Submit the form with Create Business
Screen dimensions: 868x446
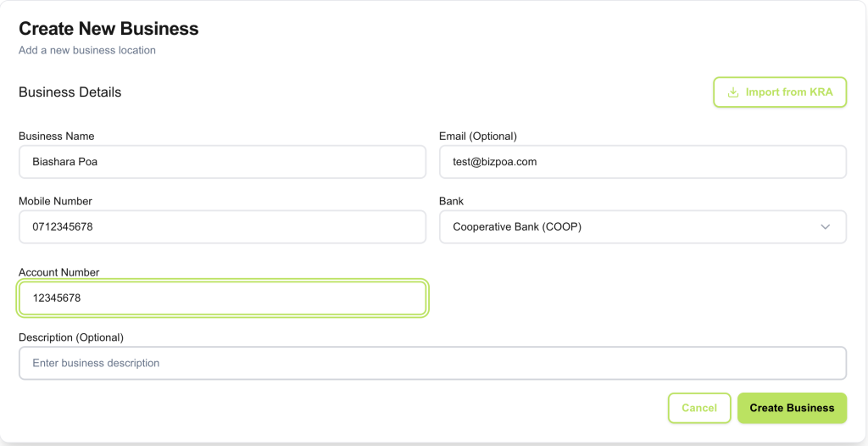pyautogui.click(x=792, y=408)
